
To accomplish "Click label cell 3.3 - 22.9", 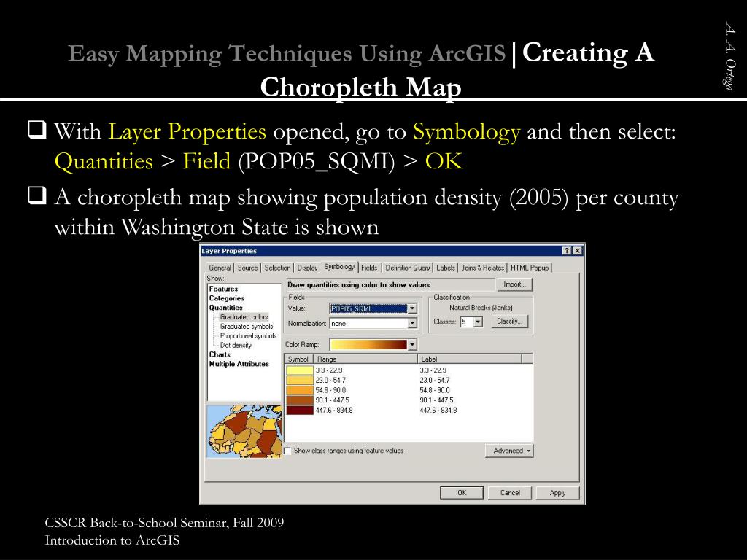I will tap(433, 370).
